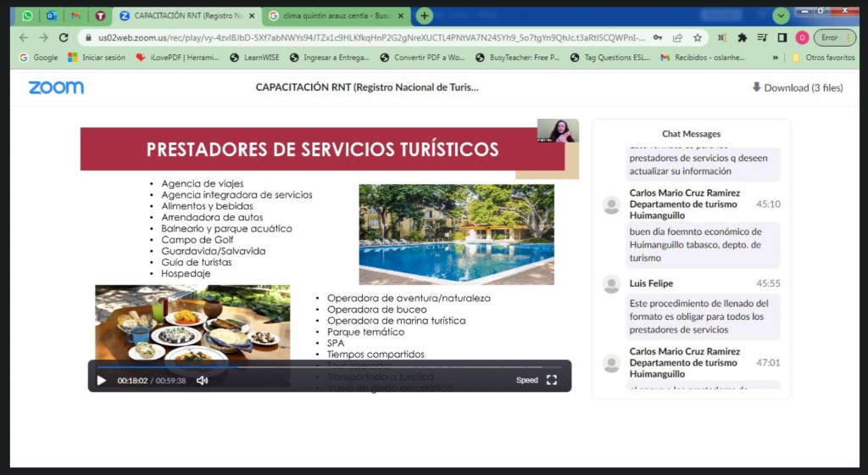Focus the address bar URL

tap(371, 37)
